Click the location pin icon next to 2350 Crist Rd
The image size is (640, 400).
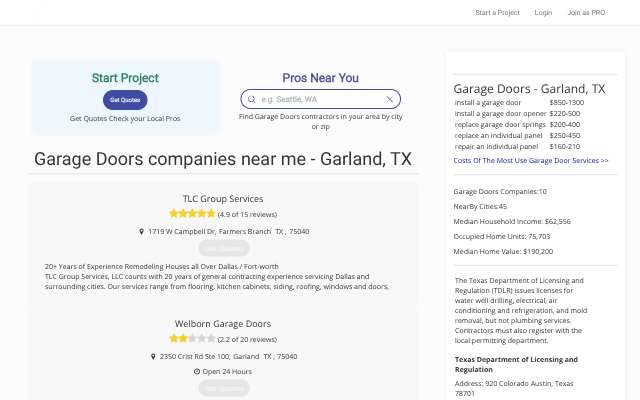[153, 356]
